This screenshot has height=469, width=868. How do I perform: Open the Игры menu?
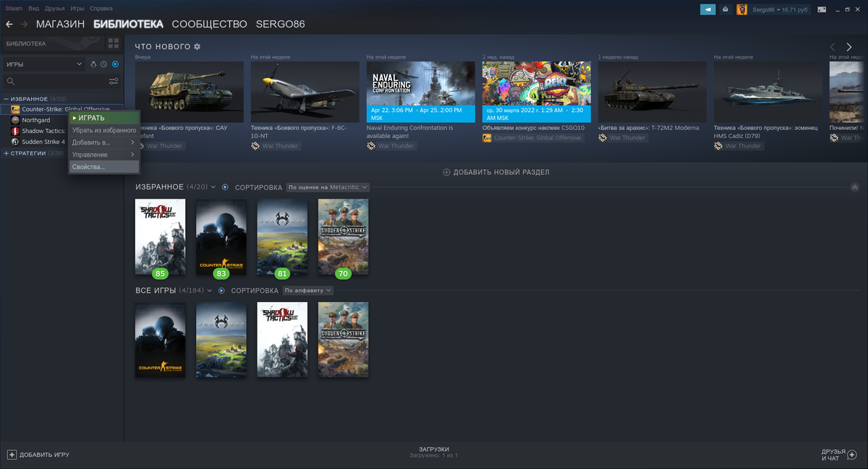(x=77, y=9)
